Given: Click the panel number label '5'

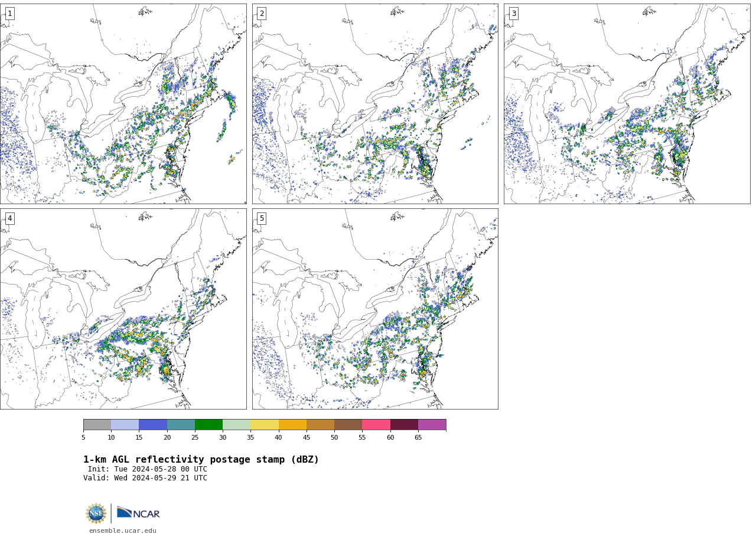Looking at the screenshot, I should pyautogui.click(x=262, y=218).
